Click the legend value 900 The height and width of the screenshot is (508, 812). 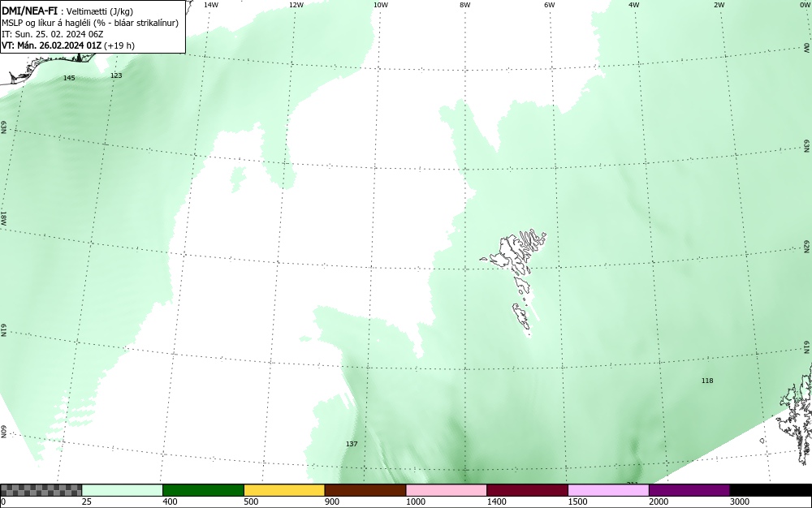332,502
